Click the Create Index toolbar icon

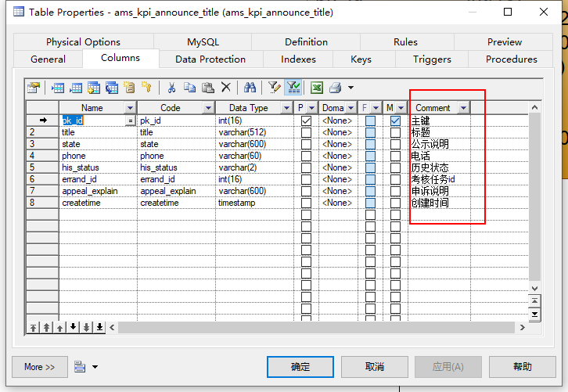129,88
